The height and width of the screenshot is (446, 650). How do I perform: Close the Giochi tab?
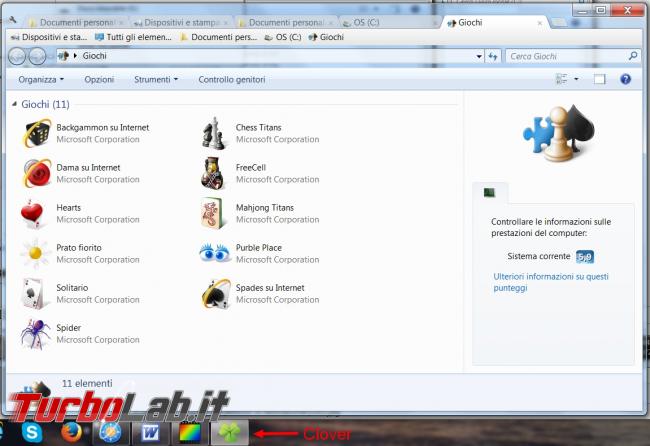[x=540, y=23]
